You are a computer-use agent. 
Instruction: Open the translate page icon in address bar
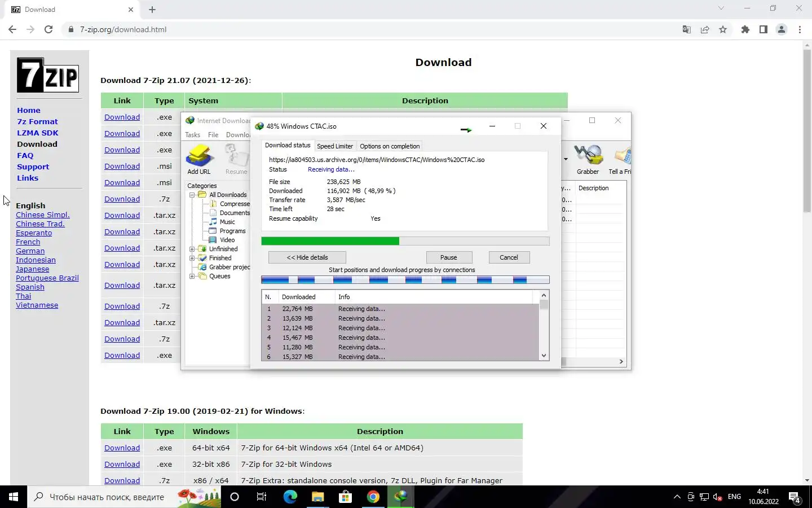coord(687,29)
